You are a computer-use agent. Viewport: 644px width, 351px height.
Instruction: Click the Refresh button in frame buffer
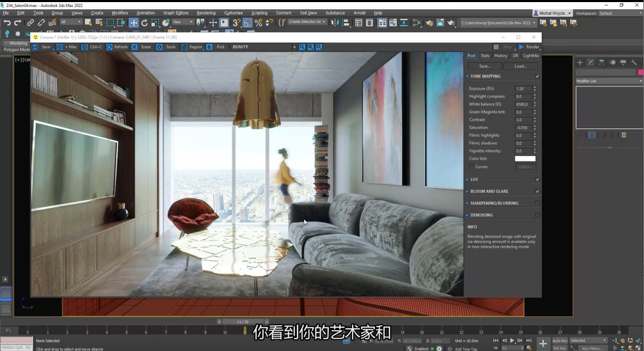point(117,47)
